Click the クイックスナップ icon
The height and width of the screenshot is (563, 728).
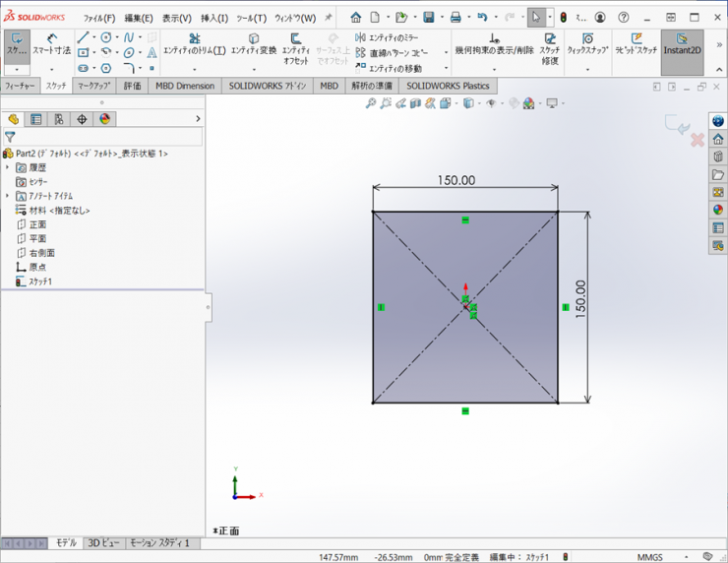pyautogui.click(x=587, y=43)
